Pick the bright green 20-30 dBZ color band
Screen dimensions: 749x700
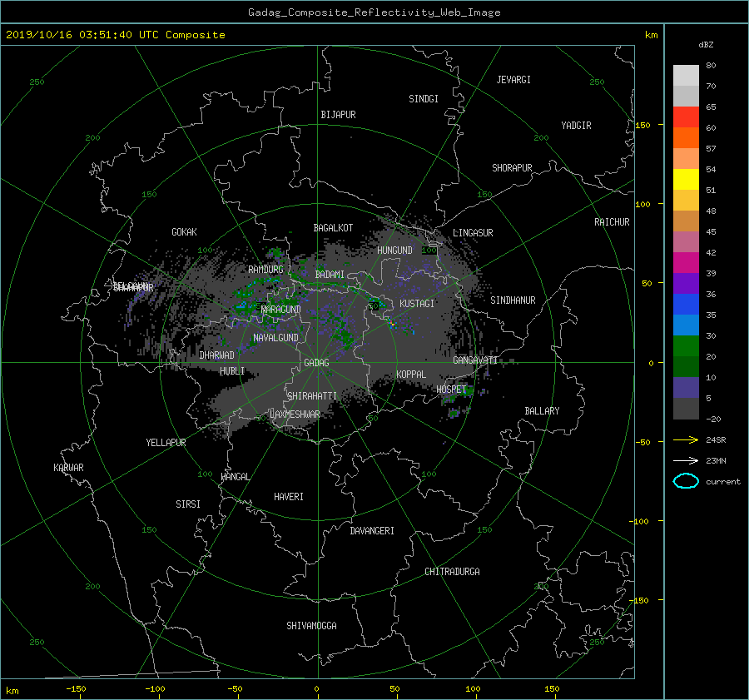pyautogui.click(x=686, y=346)
